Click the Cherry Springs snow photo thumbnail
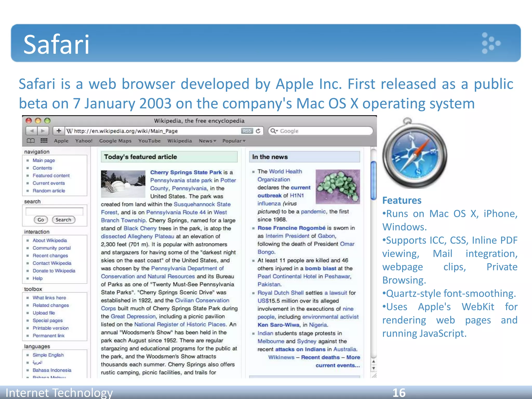The width and height of the screenshot is (532, 399). click(x=123, y=184)
